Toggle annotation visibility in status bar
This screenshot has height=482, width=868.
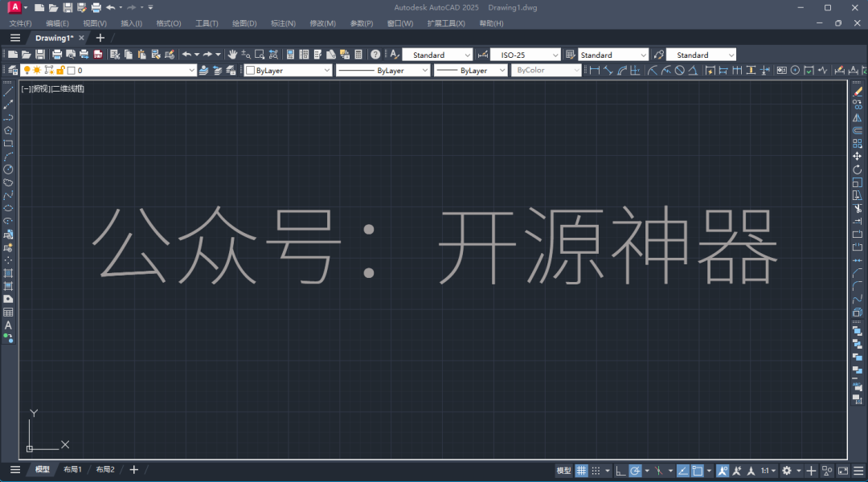723,471
